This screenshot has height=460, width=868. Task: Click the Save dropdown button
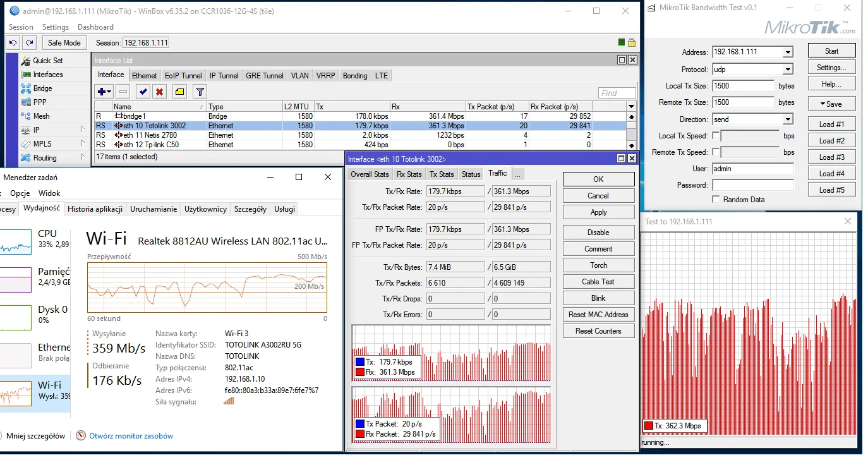(x=831, y=104)
